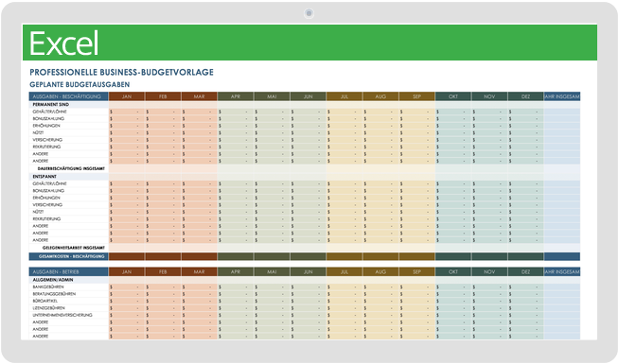Click MAI header in the Beschäftigung table

click(272, 96)
